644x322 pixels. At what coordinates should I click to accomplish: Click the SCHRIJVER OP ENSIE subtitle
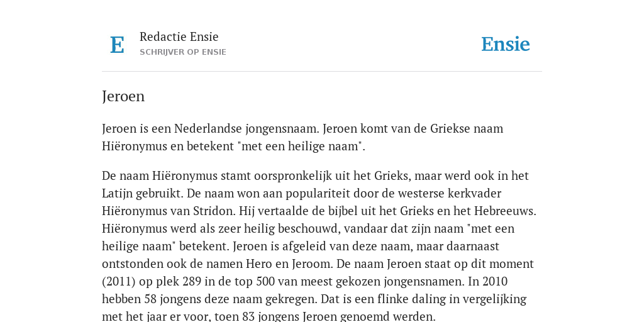(183, 52)
